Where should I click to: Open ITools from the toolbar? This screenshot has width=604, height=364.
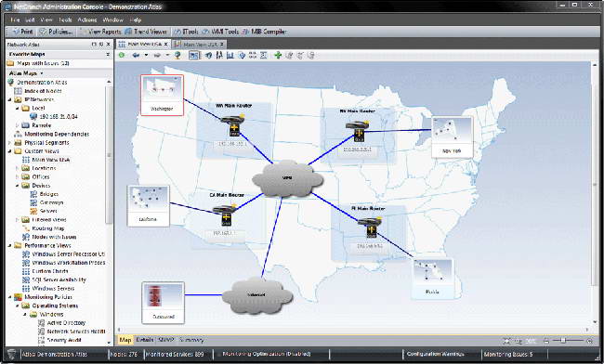pyautogui.click(x=186, y=32)
